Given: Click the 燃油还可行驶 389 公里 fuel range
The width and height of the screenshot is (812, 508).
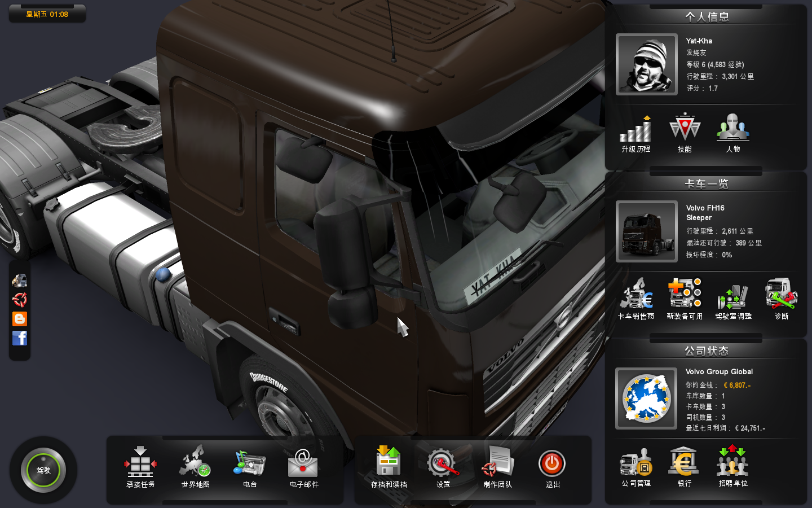Looking at the screenshot, I should (724, 243).
